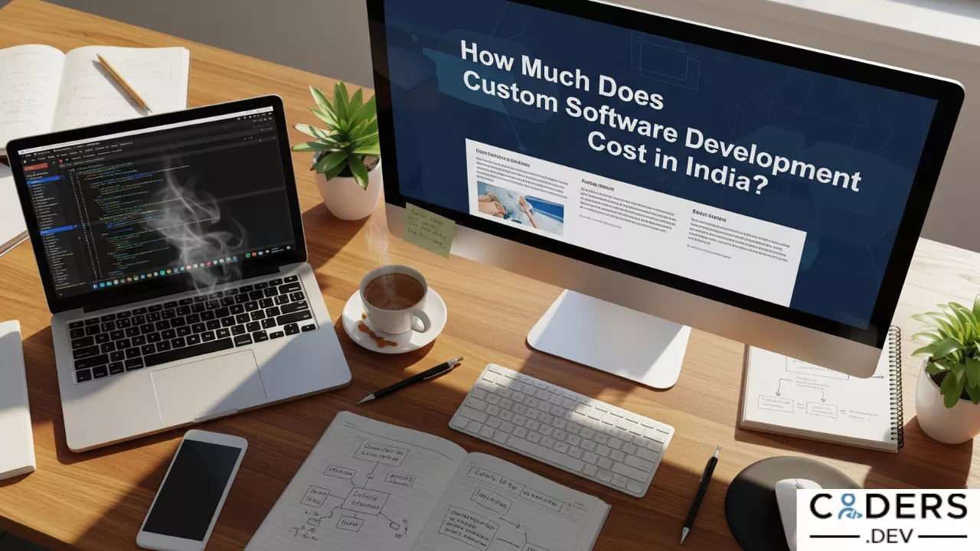This screenshot has width=980, height=551.
Task: Click the yellow sticky note on the monitor bezel
Action: click(430, 229)
